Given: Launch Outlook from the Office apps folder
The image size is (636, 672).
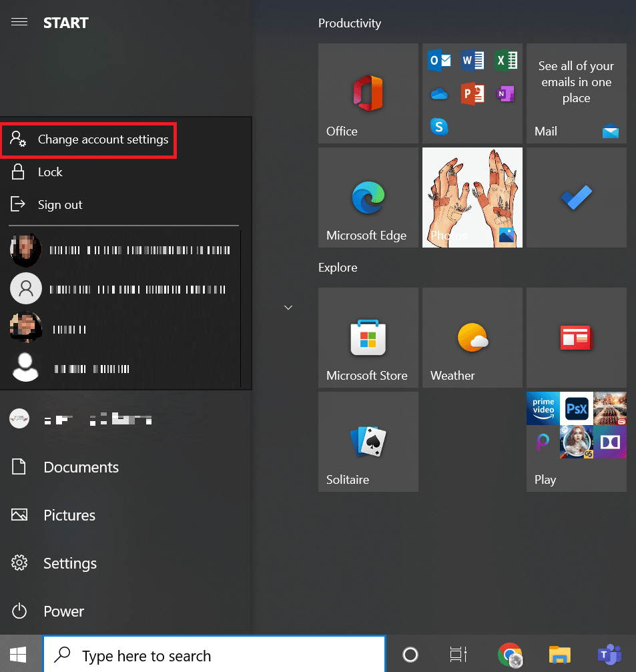Looking at the screenshot, I should point(439,61).
